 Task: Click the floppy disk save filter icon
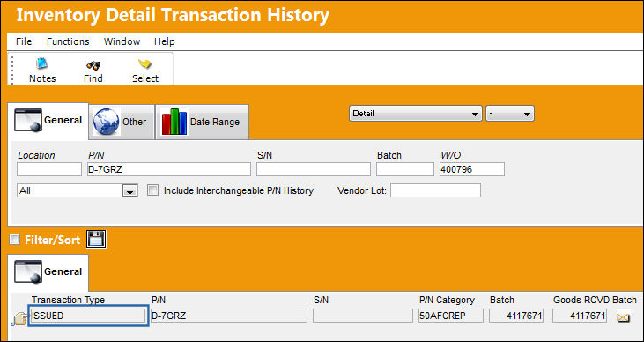[96, 239]
